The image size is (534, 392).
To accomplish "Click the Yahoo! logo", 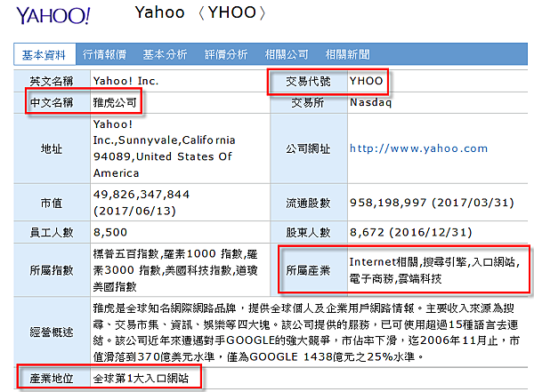I will [x=53, y=16].
